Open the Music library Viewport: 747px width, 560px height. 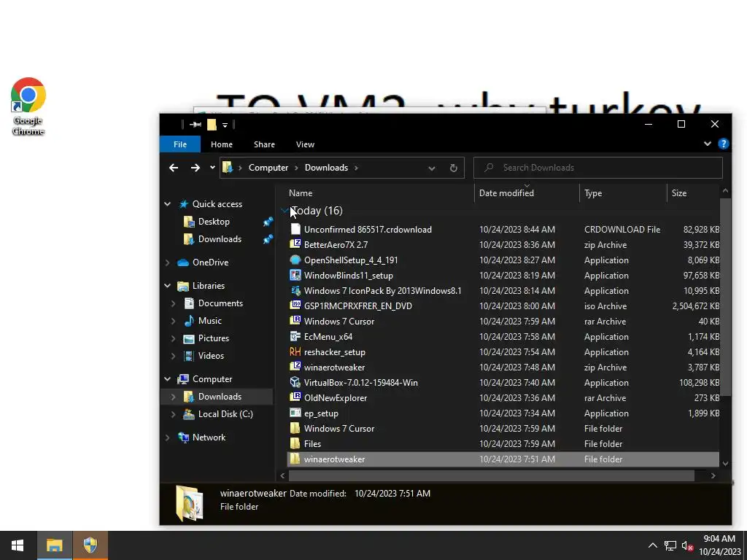coord(209,321)
